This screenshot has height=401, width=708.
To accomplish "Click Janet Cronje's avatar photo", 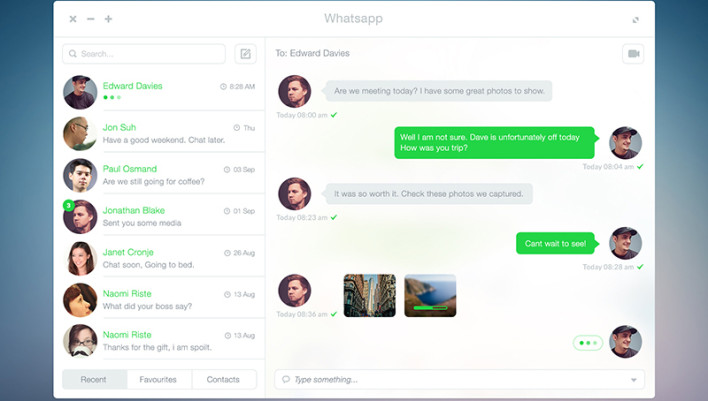I will [80, 258].
